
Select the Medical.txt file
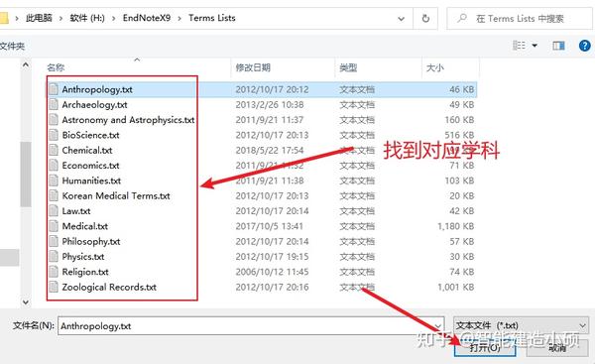click(x=84, y=226)
